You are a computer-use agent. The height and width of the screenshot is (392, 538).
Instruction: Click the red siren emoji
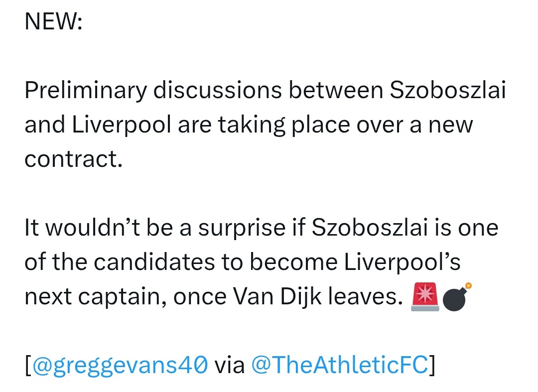click(x=425, y=297)
